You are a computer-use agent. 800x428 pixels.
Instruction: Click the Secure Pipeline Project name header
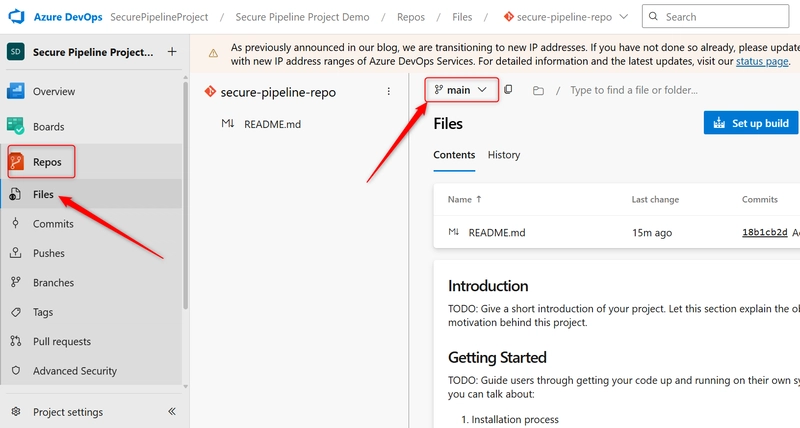pyautogui.click(x=93, y=52)
